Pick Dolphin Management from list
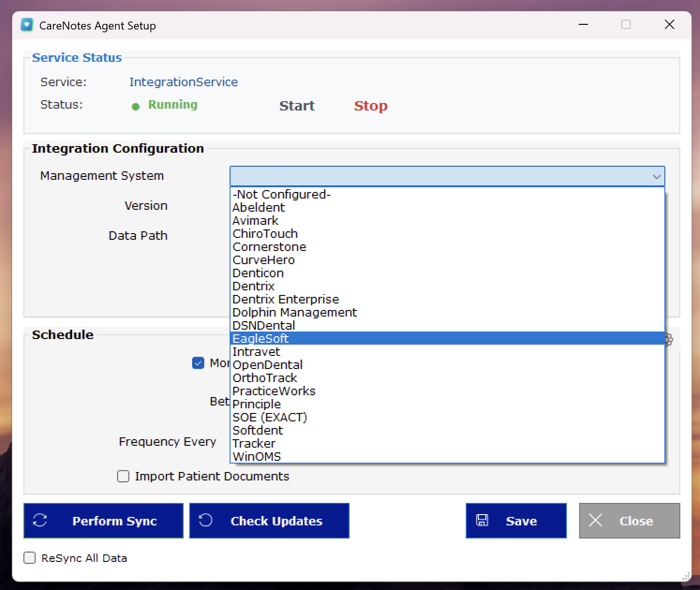The image size is (700, 590). coord(447,312)
